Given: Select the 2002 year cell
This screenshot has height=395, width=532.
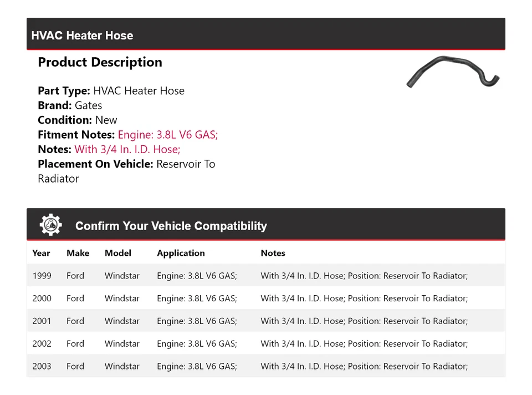Looking at the screenshot, I should [42, 344].
